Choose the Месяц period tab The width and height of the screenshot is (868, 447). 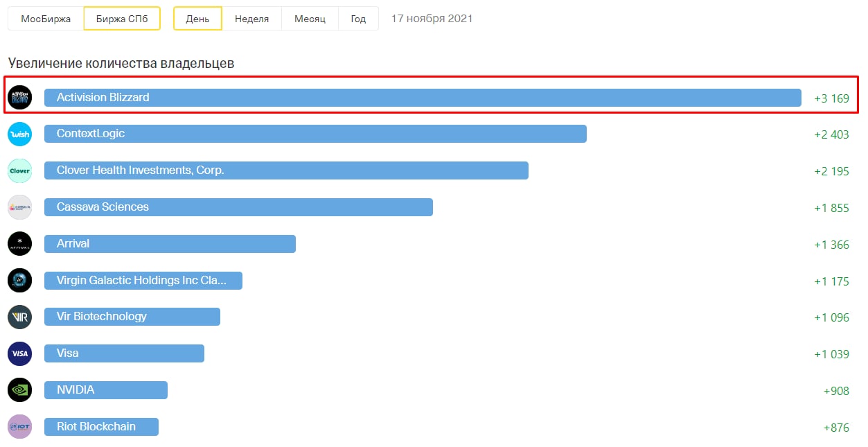[310, 19]
